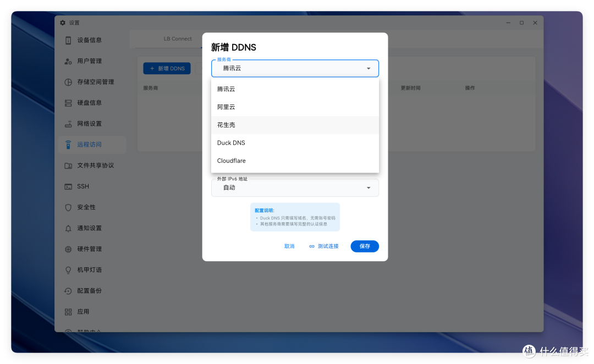The height and width of the screenshot is (364, 594).
Task: Switch to the LB Connect tab
Action: pyautogui.click(x=177, y=38)
